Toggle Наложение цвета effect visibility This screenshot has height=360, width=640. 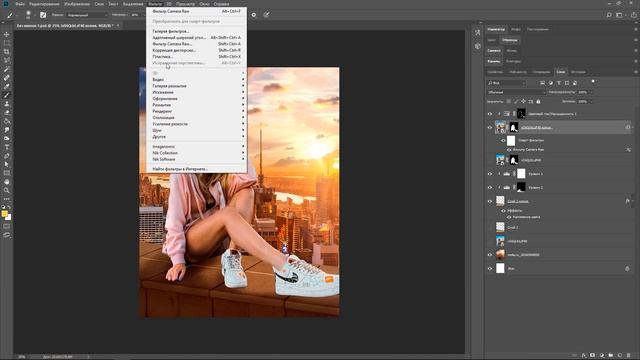[509, 217]
